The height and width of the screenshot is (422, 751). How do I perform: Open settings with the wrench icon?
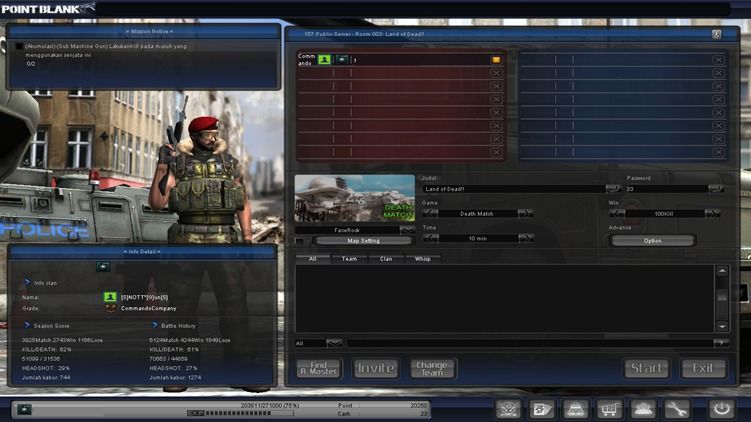pyautogui.click(x=676, y=409)
